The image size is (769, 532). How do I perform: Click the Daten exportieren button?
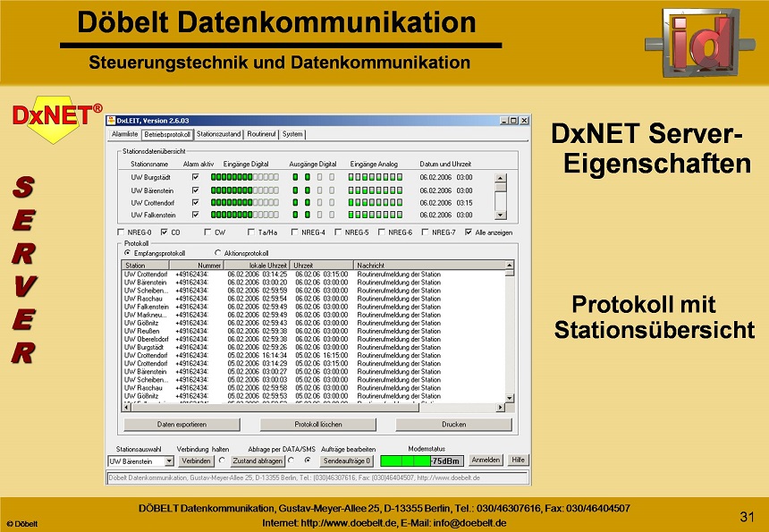(x=182, y=425)
